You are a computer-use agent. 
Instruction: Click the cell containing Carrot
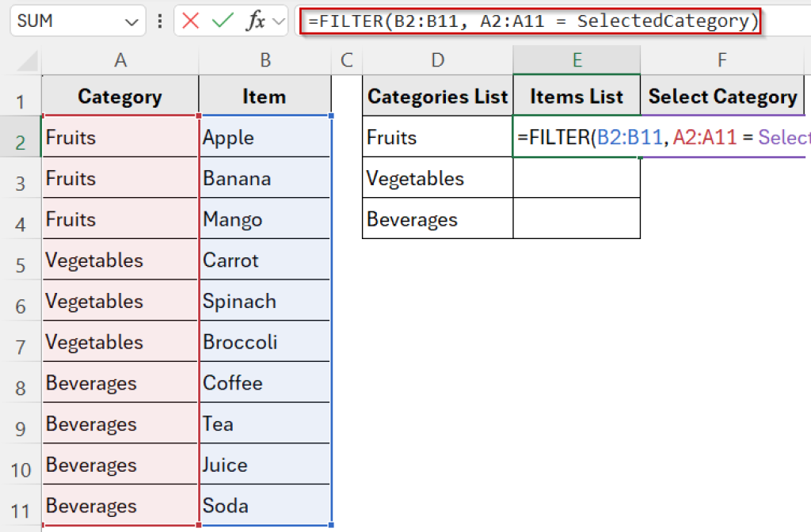(265, 260)
